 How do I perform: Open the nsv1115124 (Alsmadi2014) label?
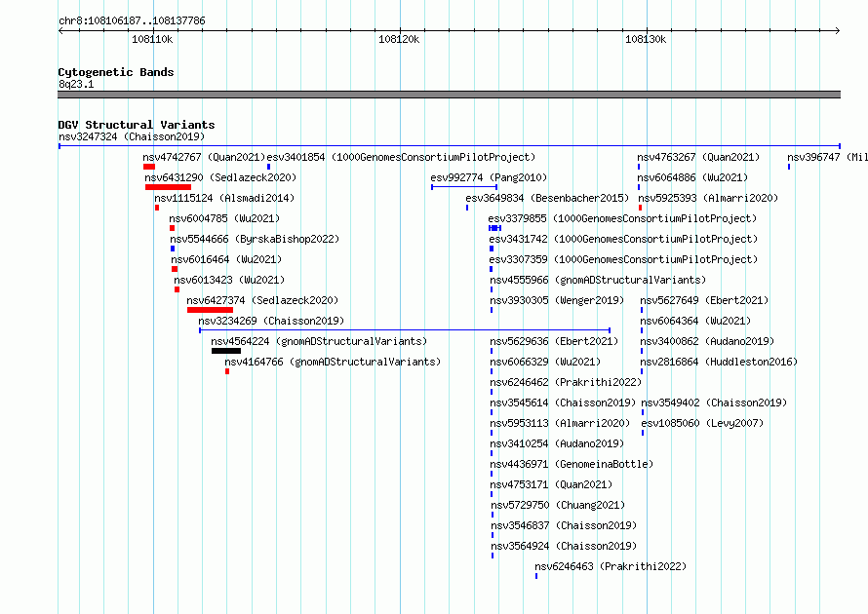[224, 198]
